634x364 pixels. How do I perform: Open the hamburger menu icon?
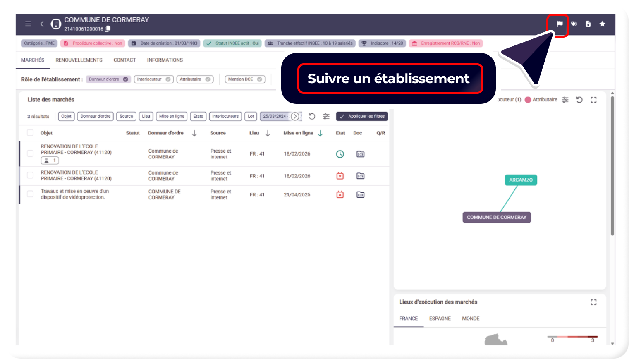(x=28, y=24)
